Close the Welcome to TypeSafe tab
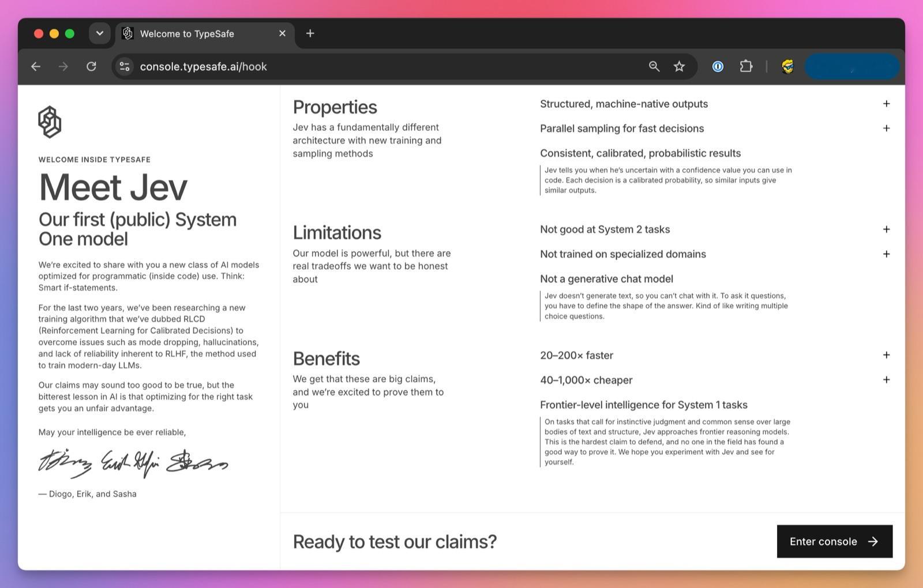The height and width of the screenshot is (588, 923). [282, 33]
